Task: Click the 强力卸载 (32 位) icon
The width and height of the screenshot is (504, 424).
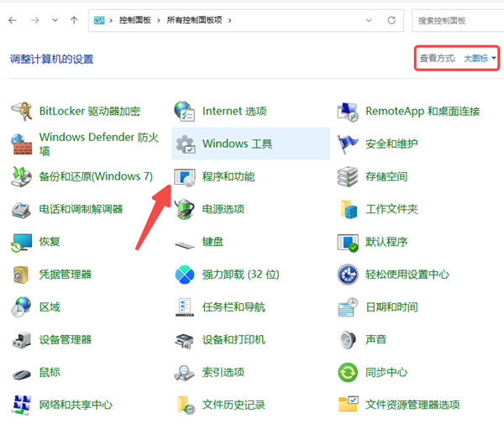Action: [185, 275]
